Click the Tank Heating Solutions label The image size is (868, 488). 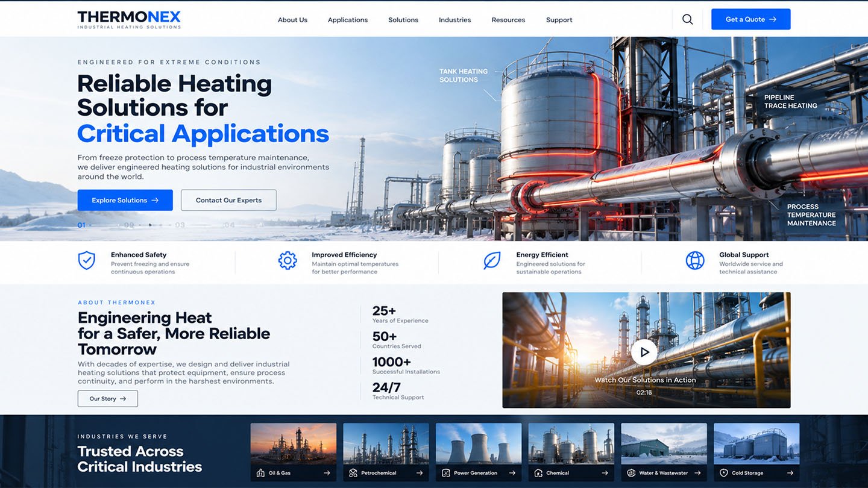pos(463,75)
